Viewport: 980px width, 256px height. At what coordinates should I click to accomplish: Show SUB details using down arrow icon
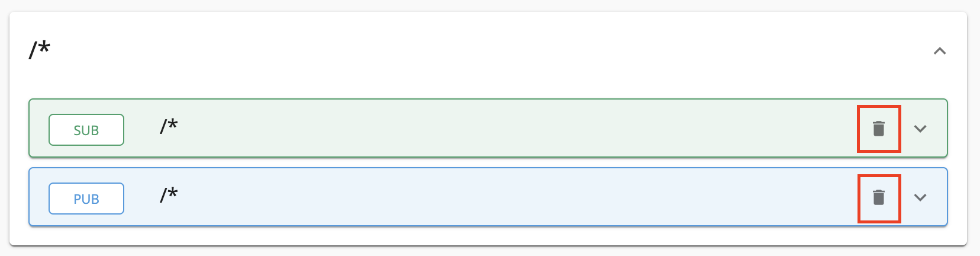tap(920, 129)
